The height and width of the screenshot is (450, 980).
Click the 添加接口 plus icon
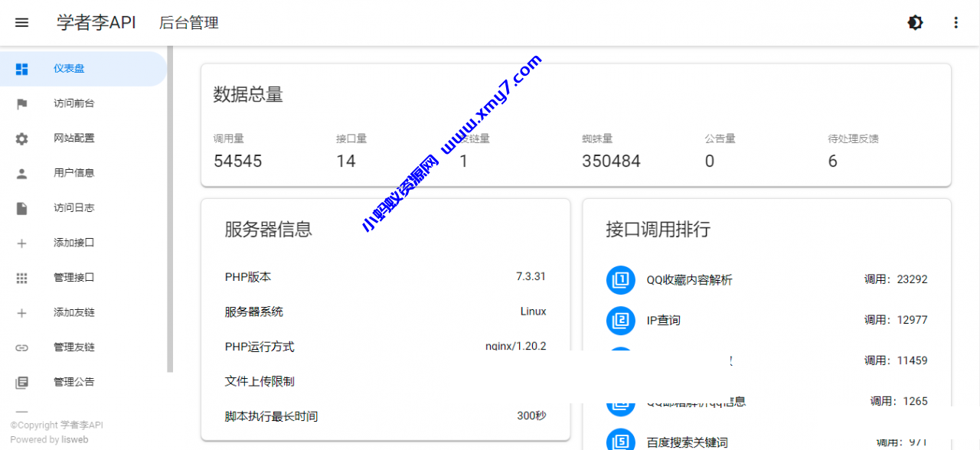click(x=21, y=243)
